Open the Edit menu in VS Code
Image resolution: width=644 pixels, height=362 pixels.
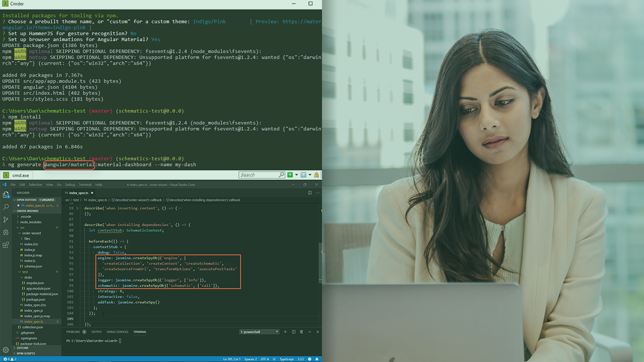[x=22, y=185]
